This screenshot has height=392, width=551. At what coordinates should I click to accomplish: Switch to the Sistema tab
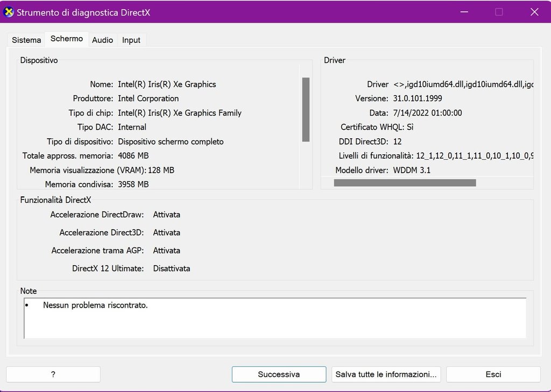tap(26, 40)
